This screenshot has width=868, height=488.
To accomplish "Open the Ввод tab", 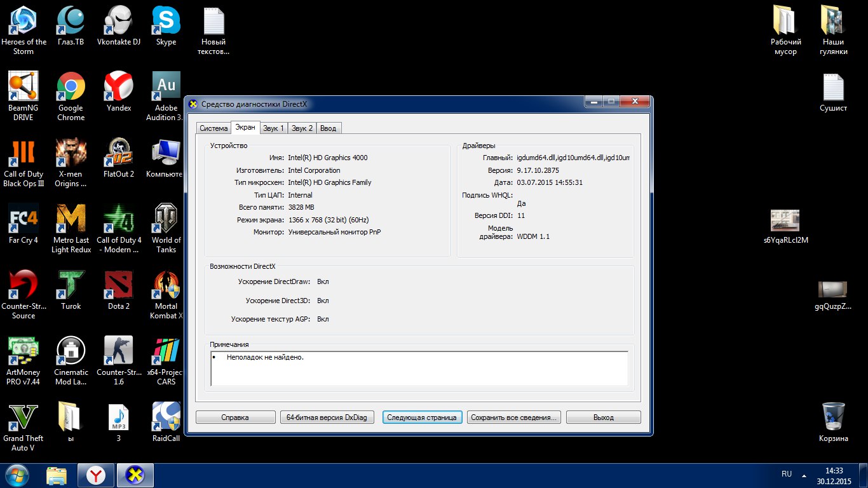I will coord(329,128).
